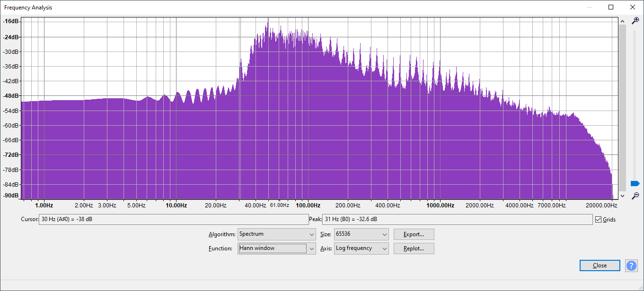Click the Cursor readout text field

pyautogui.click(x=173, y=220)
